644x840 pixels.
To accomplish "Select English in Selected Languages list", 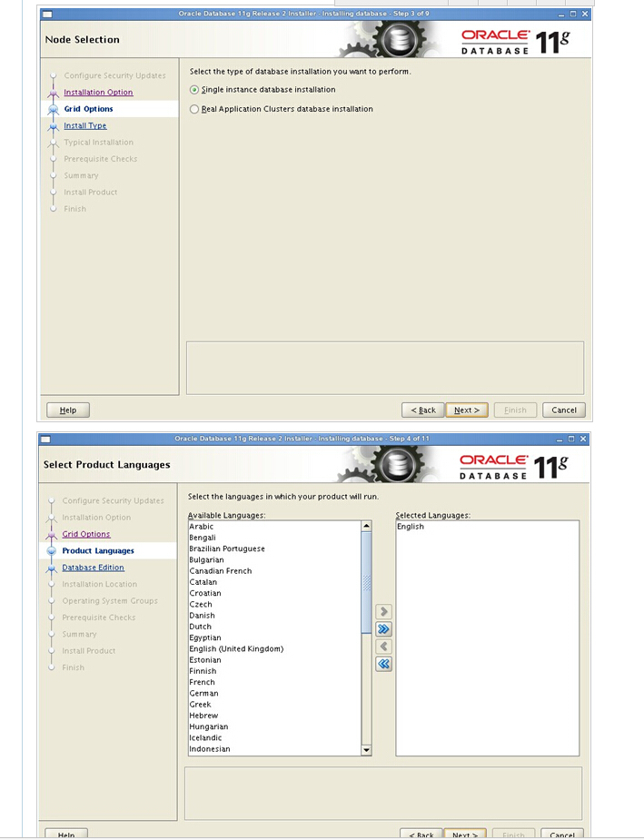I will 487,527.
